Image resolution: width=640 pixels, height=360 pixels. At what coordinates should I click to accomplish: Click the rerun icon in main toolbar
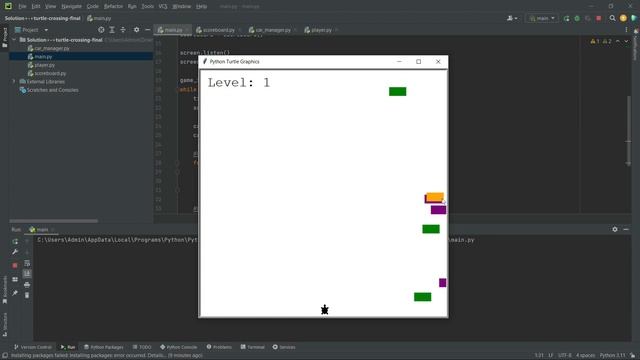click(x=567, y=18)
